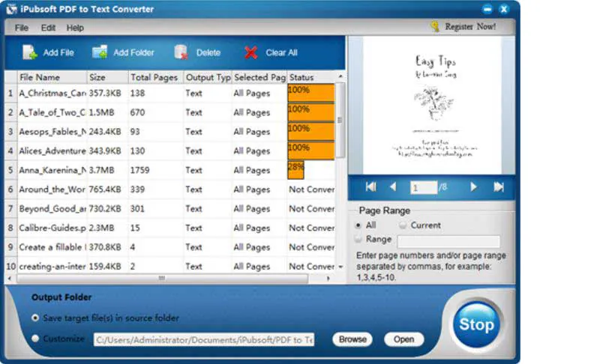This screenshot has height=364, width=600.
Task: Click the Add File icon
Action: (x=29, y=52)
